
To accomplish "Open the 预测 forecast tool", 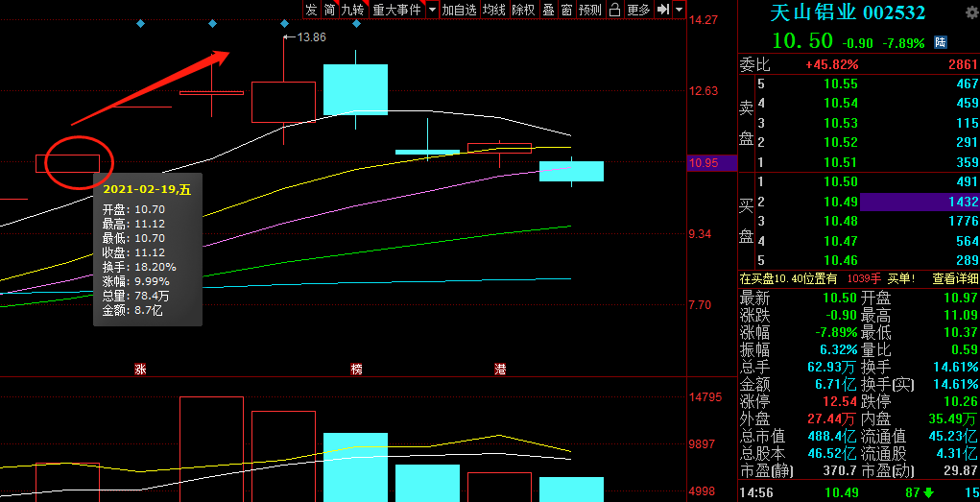I will pyautogui.click(x=589, y=10).
